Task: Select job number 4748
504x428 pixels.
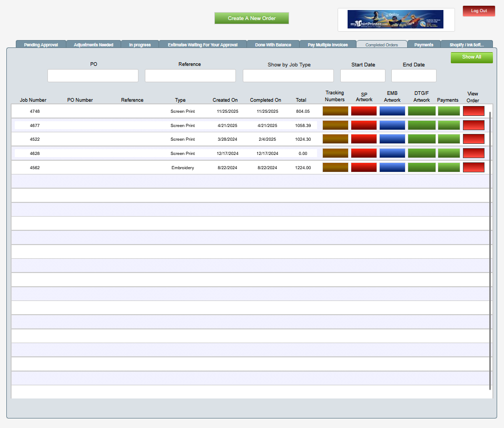Action: tap(35, 111)
